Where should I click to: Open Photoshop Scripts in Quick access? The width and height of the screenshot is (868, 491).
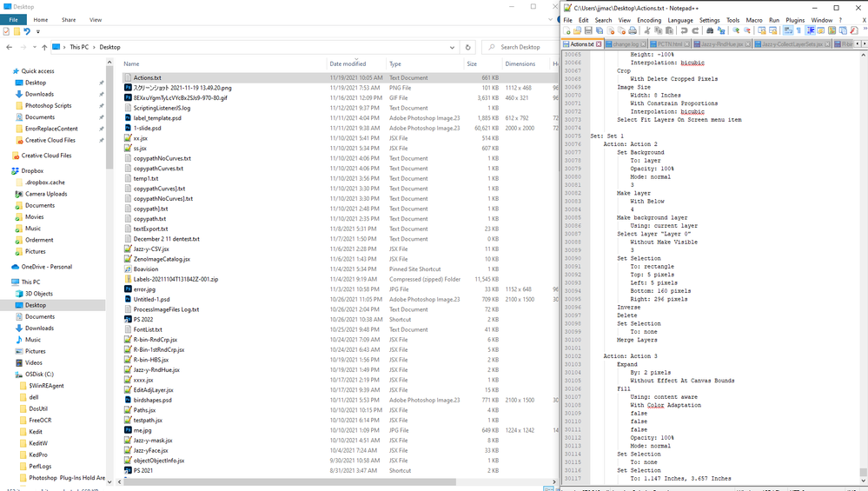pos(48,106)
